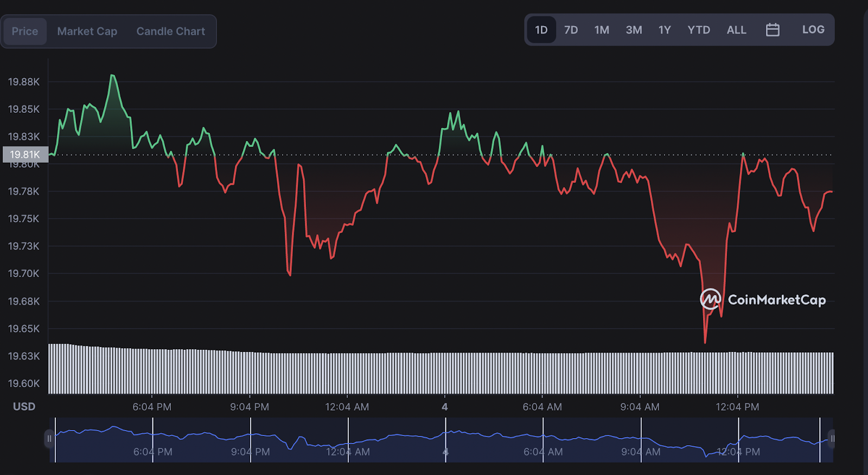Toggle LOG scale on the chart
The height and width of the screenshot is (475, 868).
813,30
